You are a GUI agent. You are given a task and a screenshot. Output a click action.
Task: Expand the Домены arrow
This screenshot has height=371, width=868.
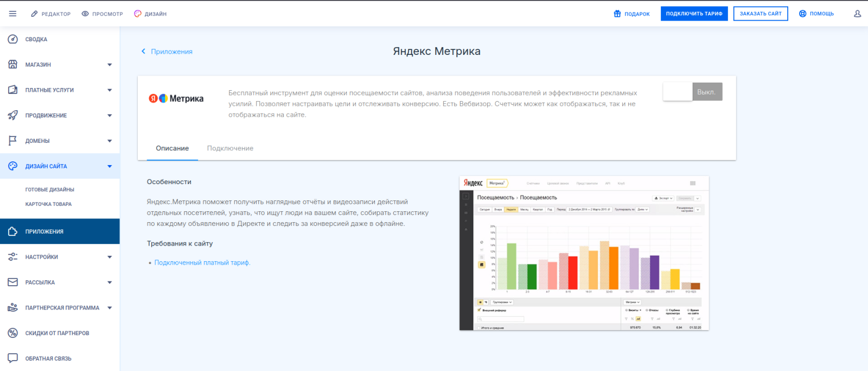110,141
